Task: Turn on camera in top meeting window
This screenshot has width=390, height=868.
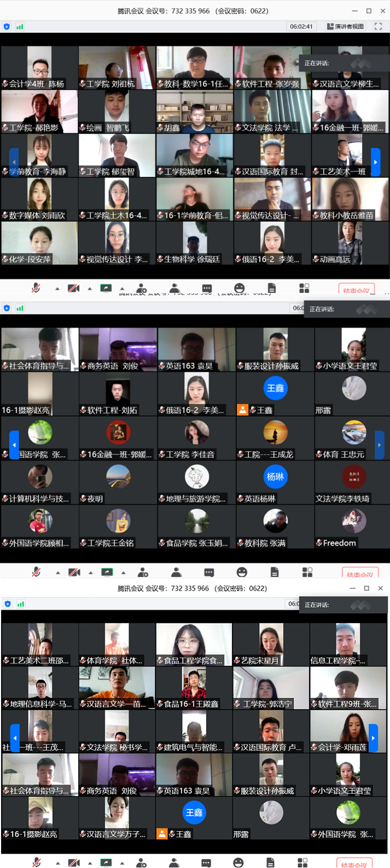Action: [73, 288]
